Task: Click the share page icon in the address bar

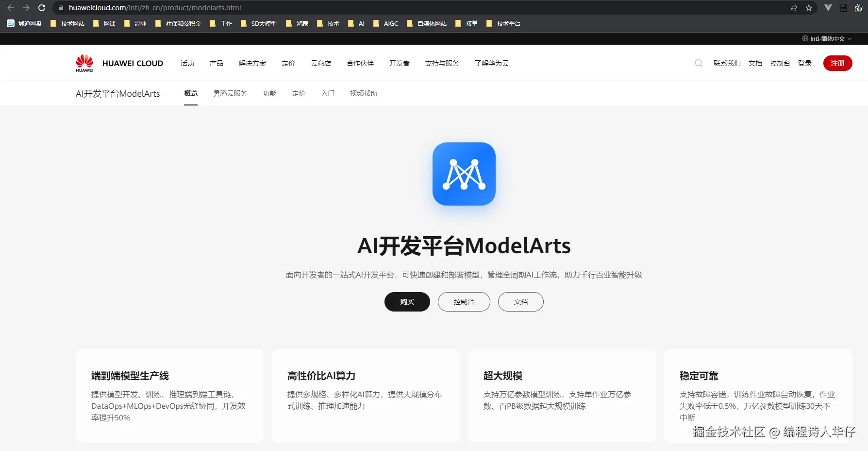Action: [x=793, y=8]
